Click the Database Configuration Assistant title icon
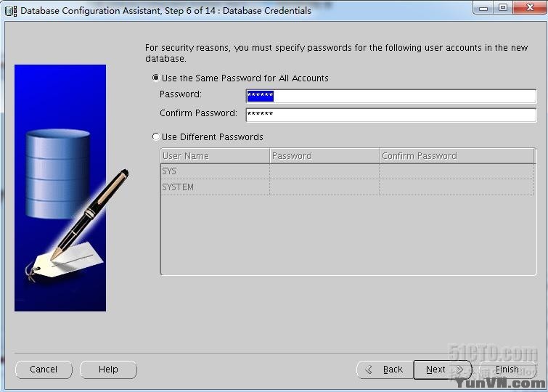The image size is (548, 392). [11, 10]
